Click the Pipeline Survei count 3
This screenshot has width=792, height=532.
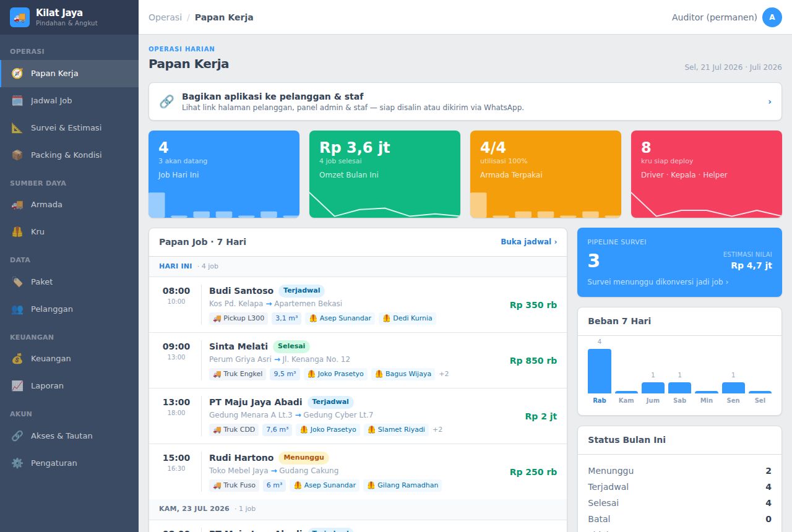(593, 261)
